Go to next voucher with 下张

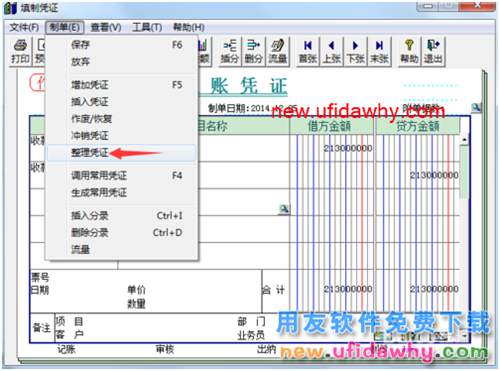tap(355, 51)
